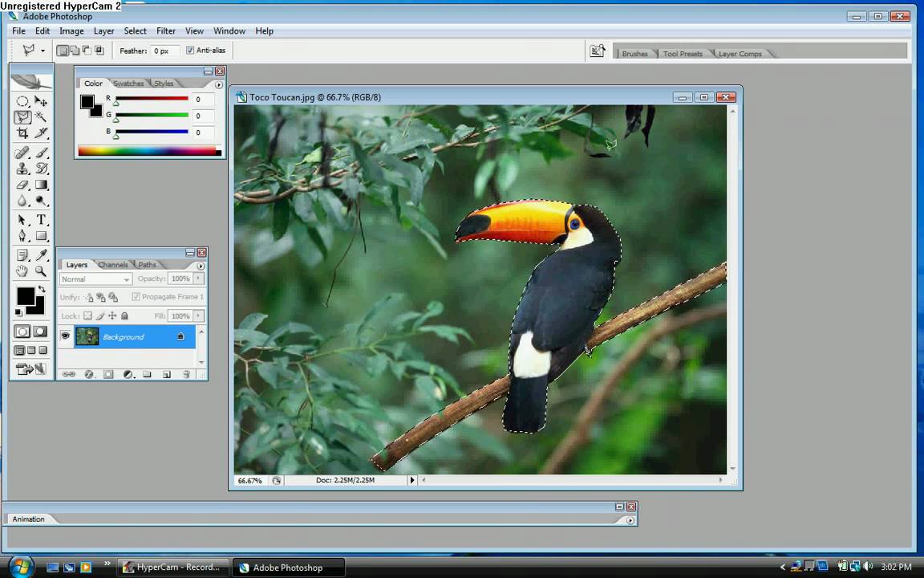The width and height of the screenshot is (924, 578).
Task: Open the Select menu
Action: tap(135, 31)
